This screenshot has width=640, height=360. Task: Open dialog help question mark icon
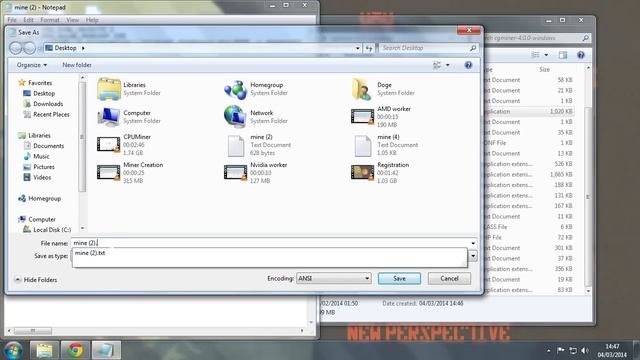click(468, 65)
